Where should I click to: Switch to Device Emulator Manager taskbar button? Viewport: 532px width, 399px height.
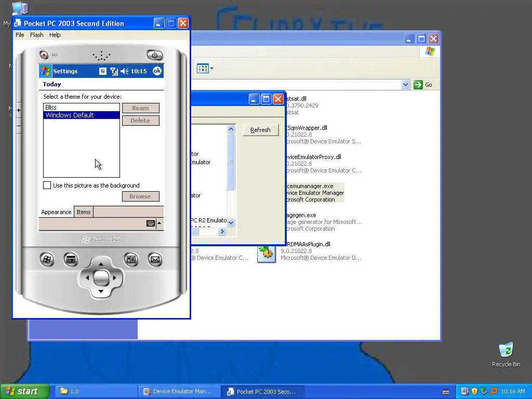[x=179, y=391]
